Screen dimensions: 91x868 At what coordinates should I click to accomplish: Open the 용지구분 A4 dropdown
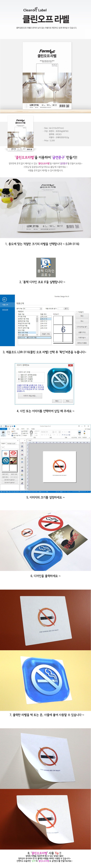click(32, 308)
